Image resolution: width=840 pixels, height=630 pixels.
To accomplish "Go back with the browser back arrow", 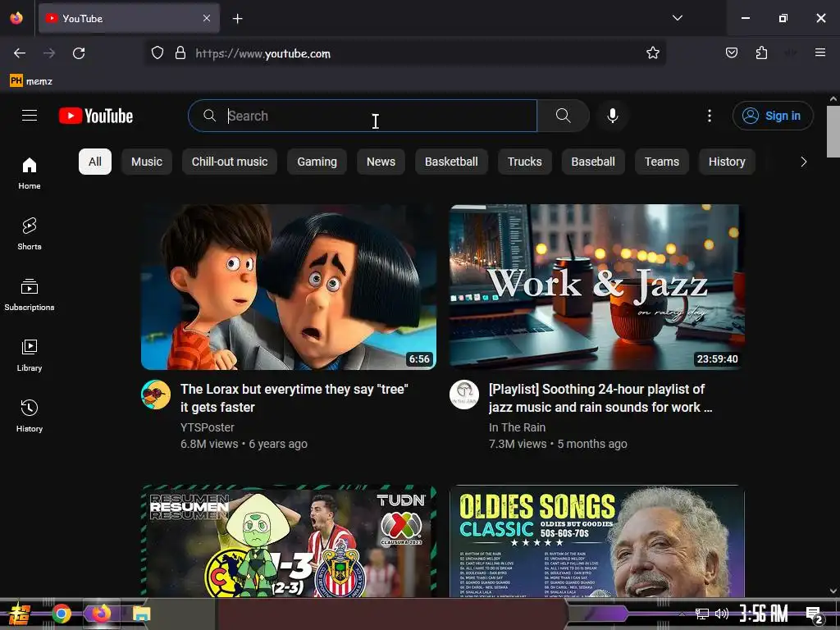I will [x=20, y=53].
